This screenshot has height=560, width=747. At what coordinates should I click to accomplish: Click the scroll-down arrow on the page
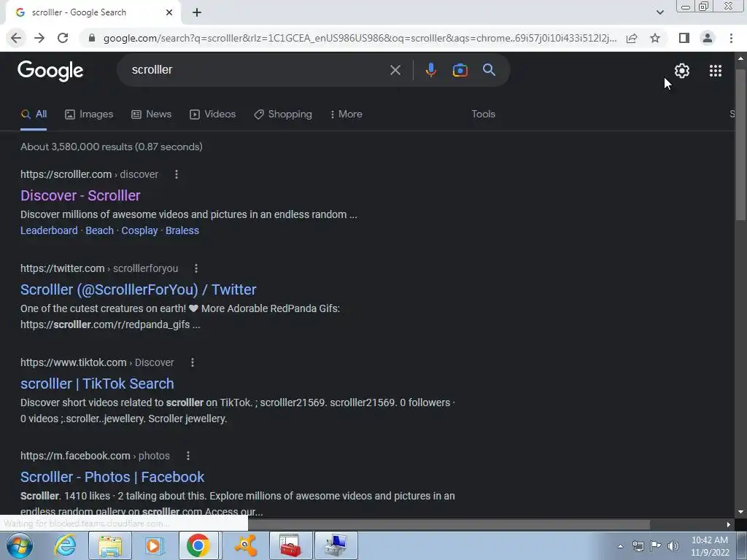click(741, 512)
